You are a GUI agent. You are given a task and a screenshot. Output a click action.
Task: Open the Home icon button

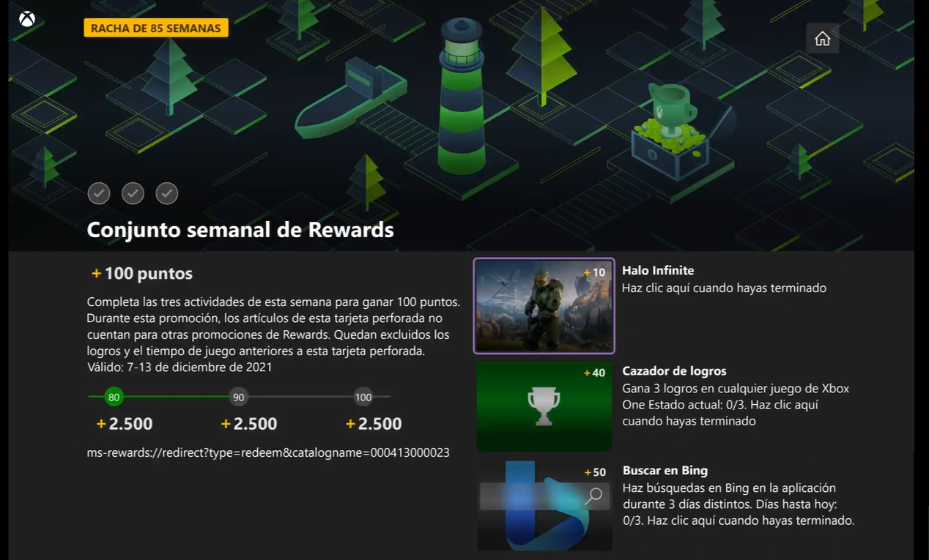822,38
